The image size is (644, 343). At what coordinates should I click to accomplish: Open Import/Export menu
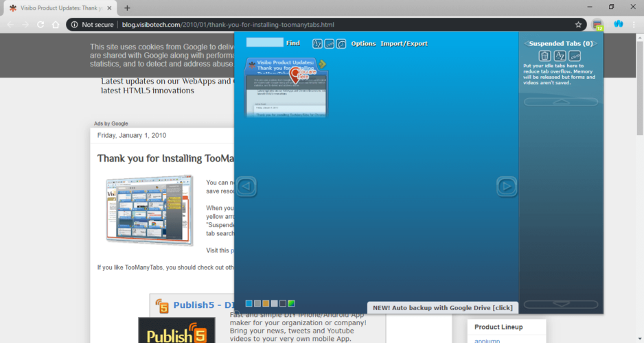click(404, 43)
